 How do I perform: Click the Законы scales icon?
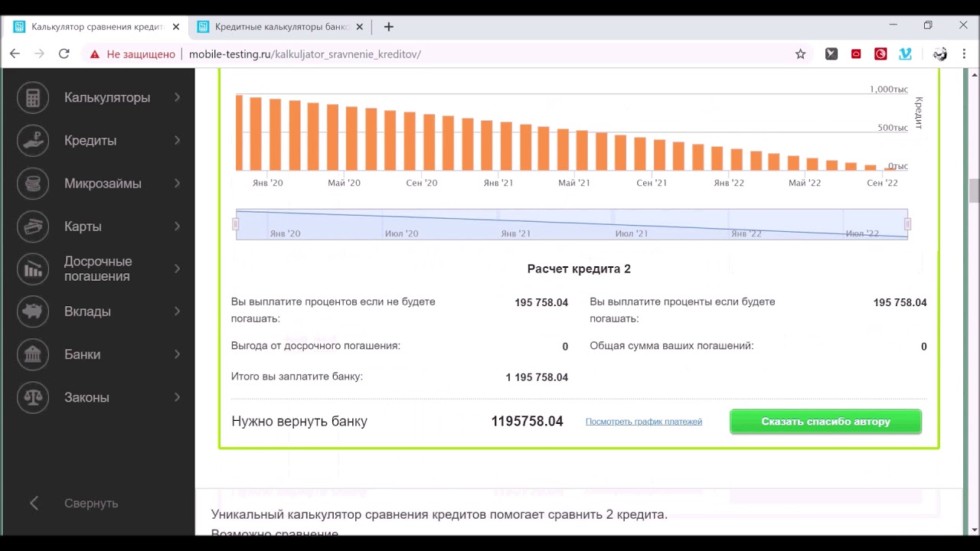pyautogui.click(x=33, y=397)
